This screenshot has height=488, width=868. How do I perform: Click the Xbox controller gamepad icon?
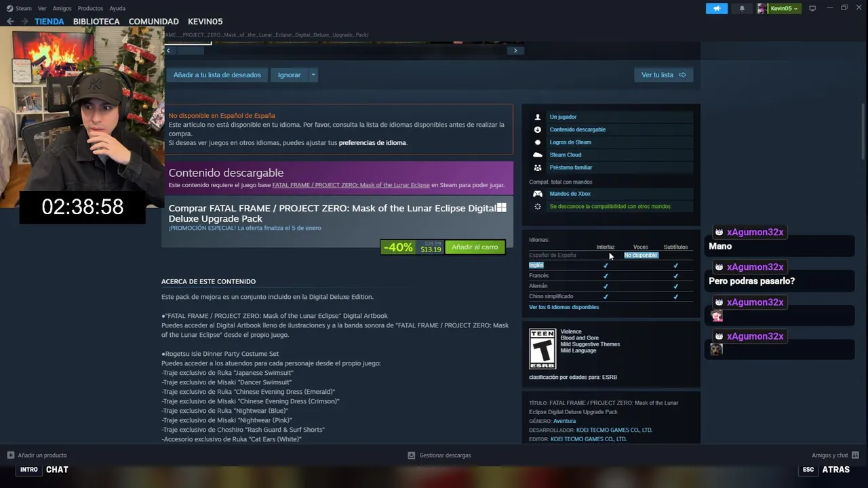[x=538, y=194]
